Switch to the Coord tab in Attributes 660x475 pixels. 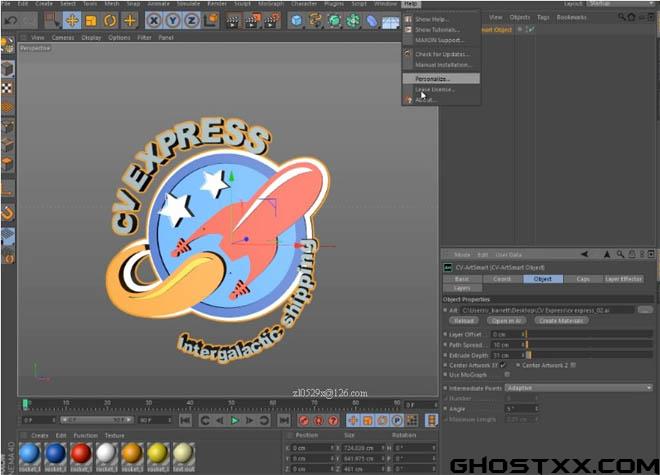coord(502,279)
